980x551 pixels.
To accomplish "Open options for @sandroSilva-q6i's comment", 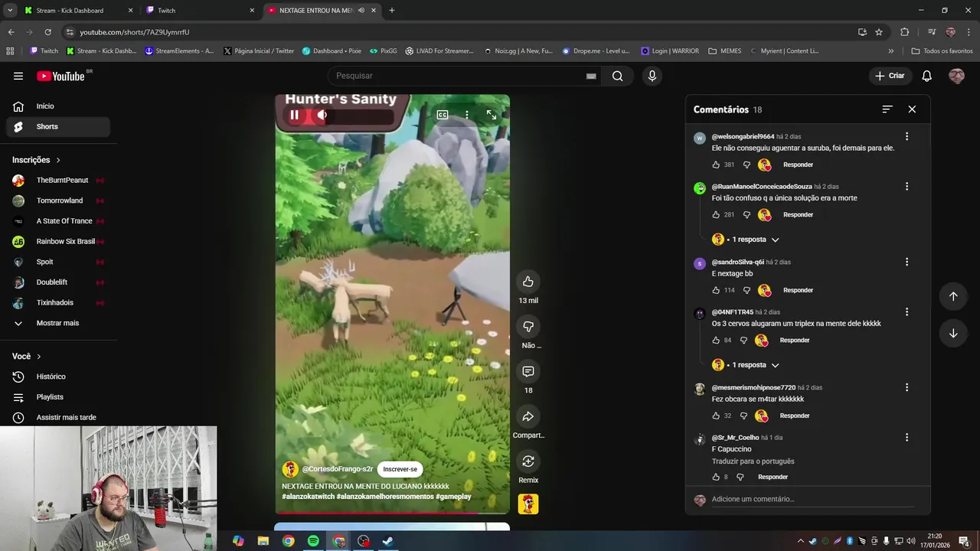I will (906, 262).
